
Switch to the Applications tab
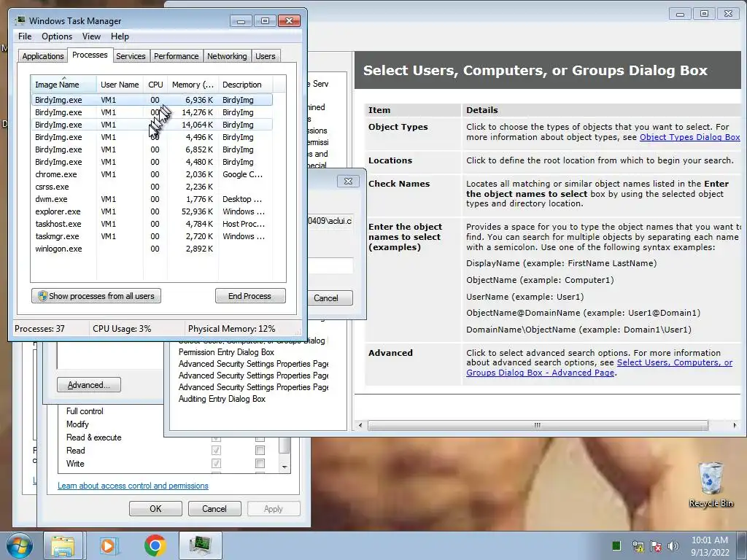click(43, 56)
